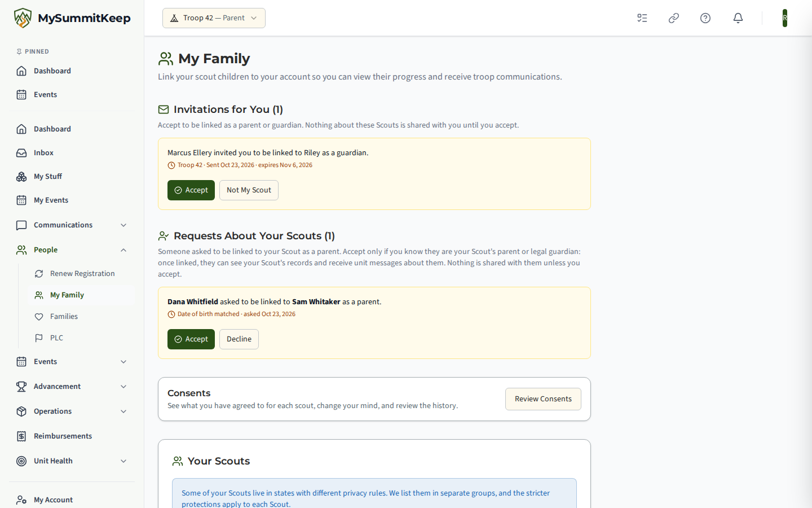
Task: Go to My Events in sidebar
Action: click(72, 200)
